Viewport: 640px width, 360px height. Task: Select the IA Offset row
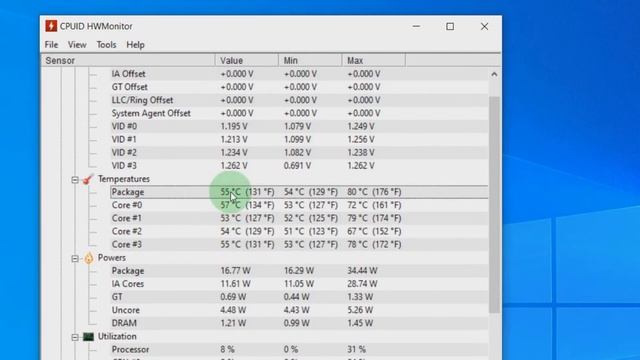pyautogui.click(x=299, y=74)
